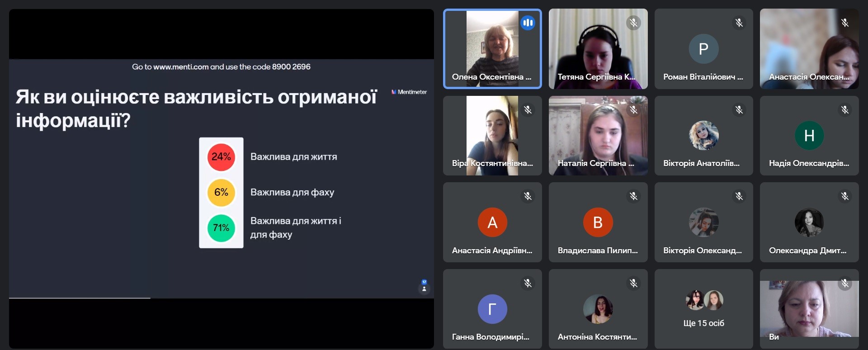This screenshot has width=868, height=350.
Task: Click muted mic icon on Роман Віталійович's tile
Action: [739, 23]
